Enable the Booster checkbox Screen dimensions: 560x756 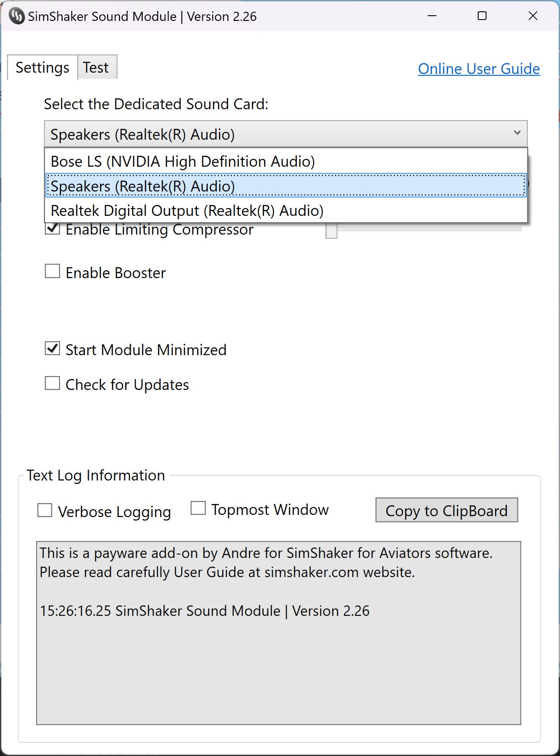[x=53, y=271]
